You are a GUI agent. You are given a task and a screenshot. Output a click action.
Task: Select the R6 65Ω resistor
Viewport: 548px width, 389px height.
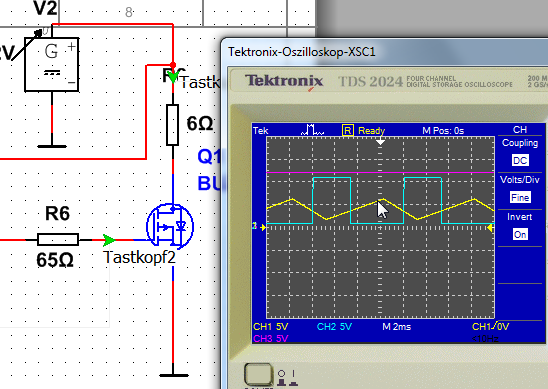point(58,240)
